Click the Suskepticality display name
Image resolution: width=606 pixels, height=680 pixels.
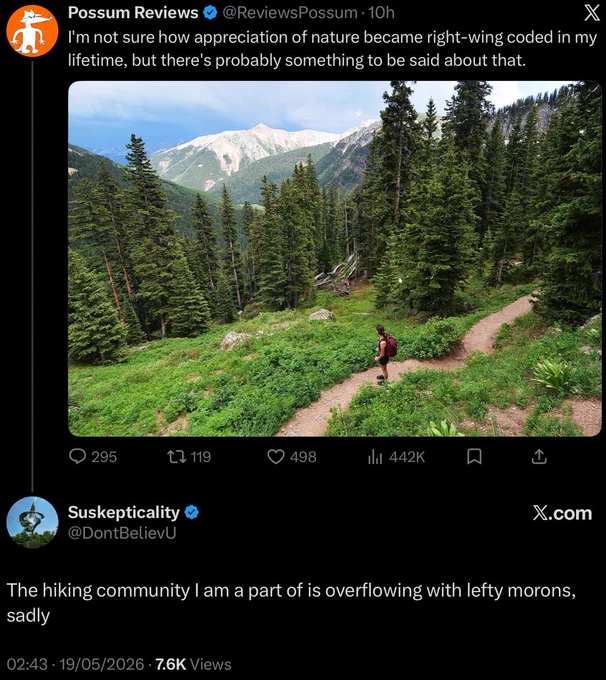point(124,512)
